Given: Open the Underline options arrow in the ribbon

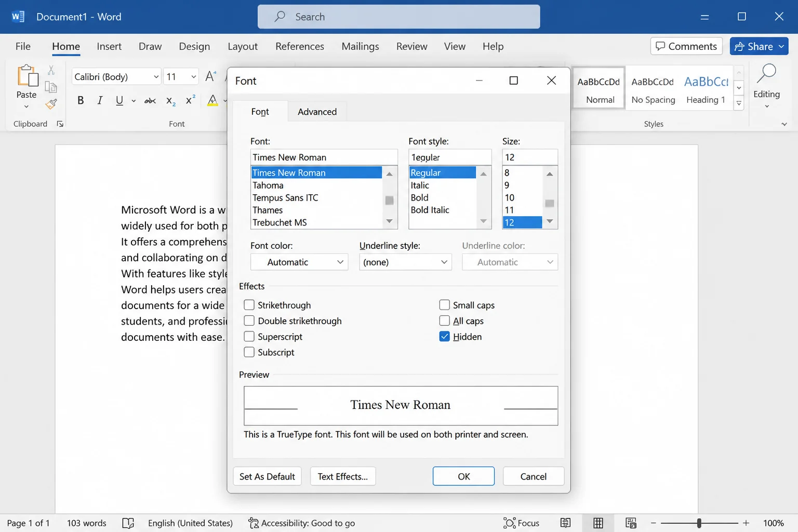Looking at the screenshot, I should pos(134,101).
